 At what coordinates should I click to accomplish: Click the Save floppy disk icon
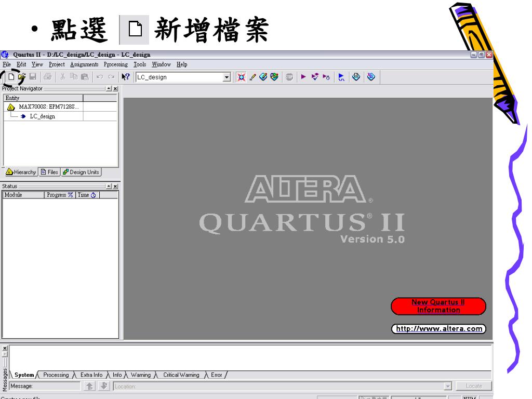pos(33,77)
